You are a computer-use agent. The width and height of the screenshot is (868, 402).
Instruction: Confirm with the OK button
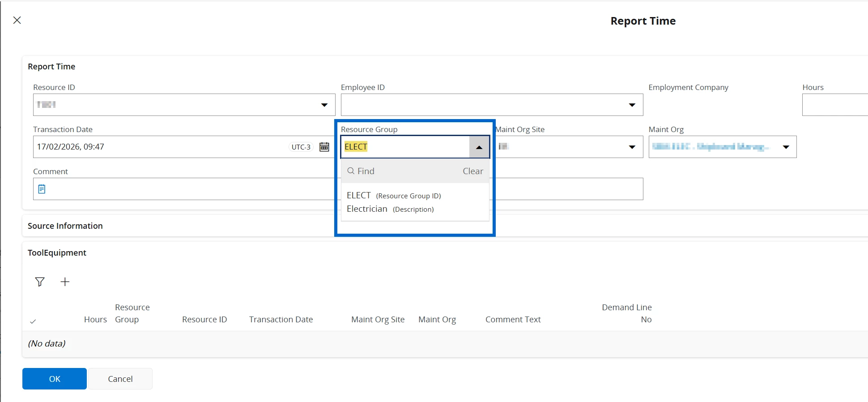(55, 379)
